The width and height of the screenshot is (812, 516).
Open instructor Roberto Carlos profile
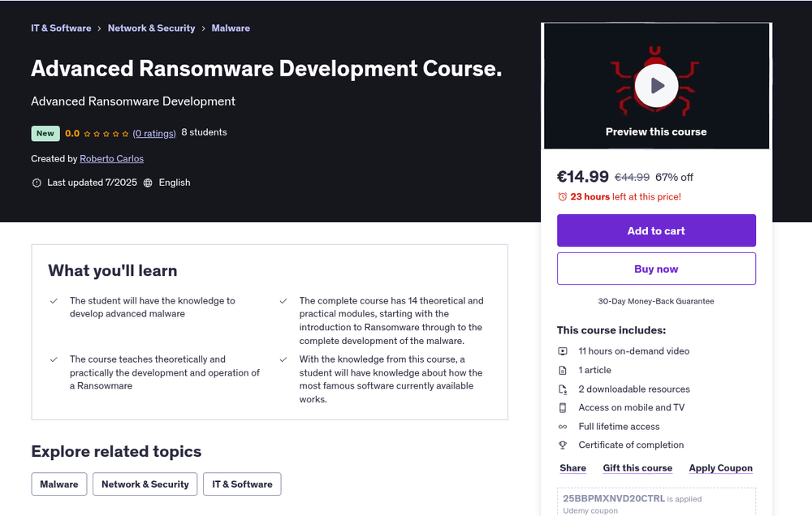pos(111,158)
